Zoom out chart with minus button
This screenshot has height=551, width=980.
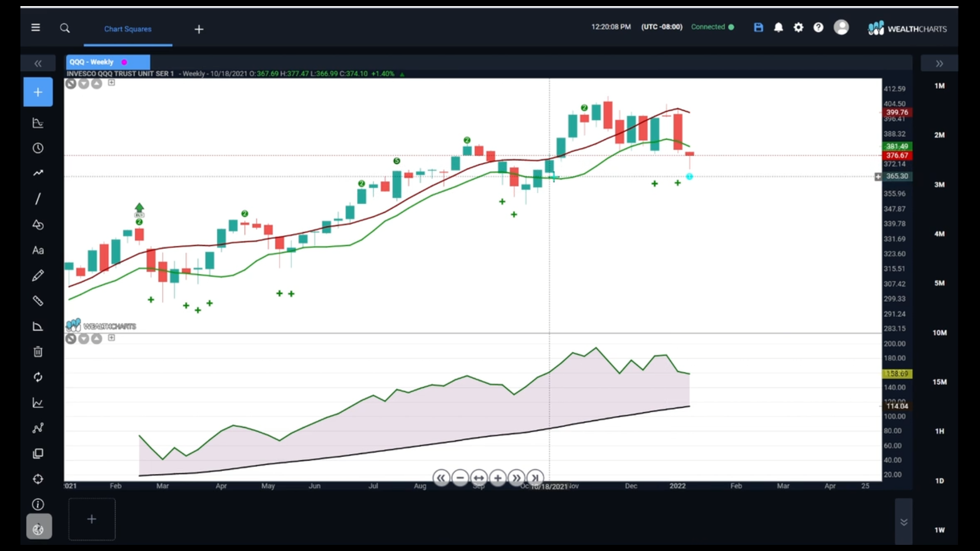[460, 478]
